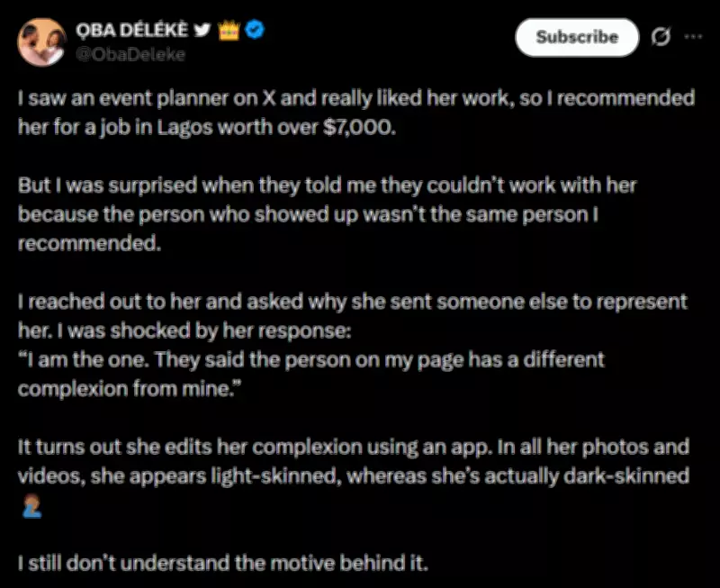Expand the tweet options with the ellipsis
Screen dimensions: 720x588
(x=695, y=38)
